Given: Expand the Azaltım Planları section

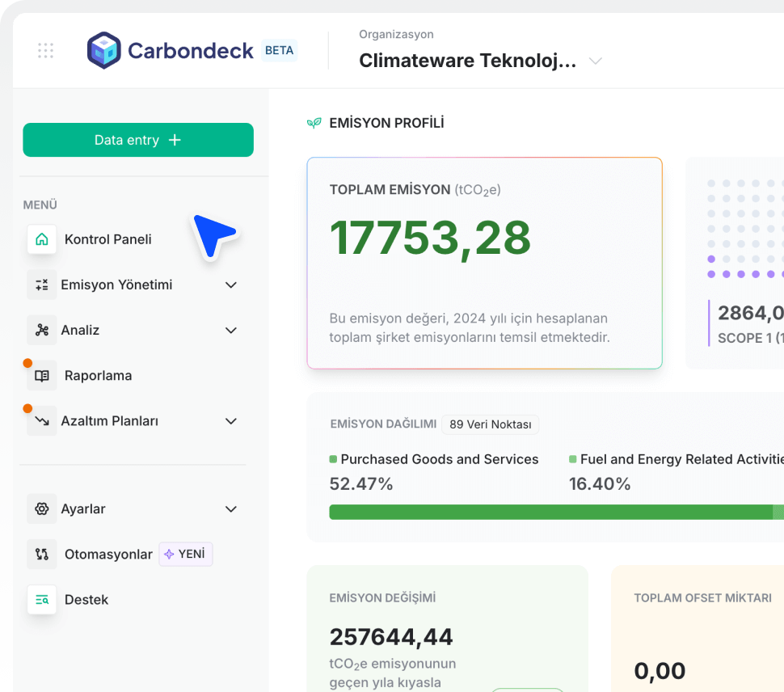Looking at the screenshot, I should coord(231,420).
